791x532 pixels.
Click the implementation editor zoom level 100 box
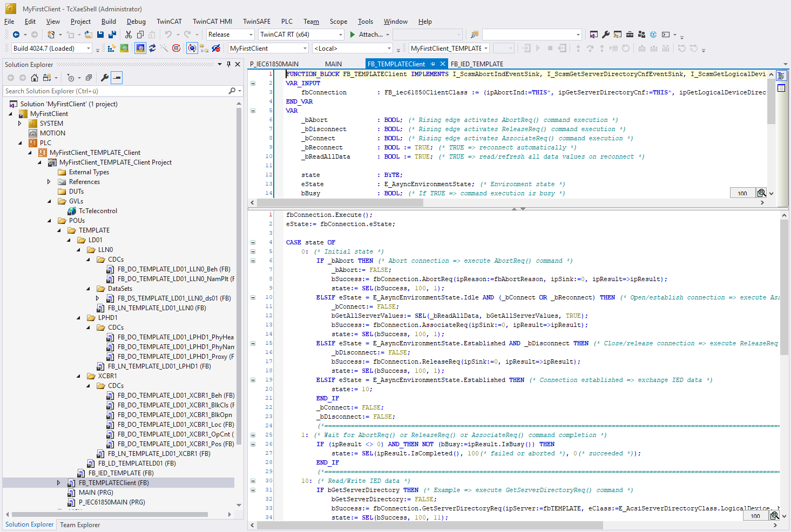click(x=755, y=516)
